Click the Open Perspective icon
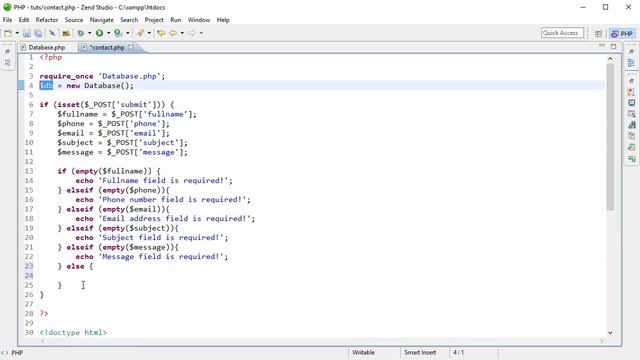This screenshot has height=360, width=640. (x=599, y=33)
